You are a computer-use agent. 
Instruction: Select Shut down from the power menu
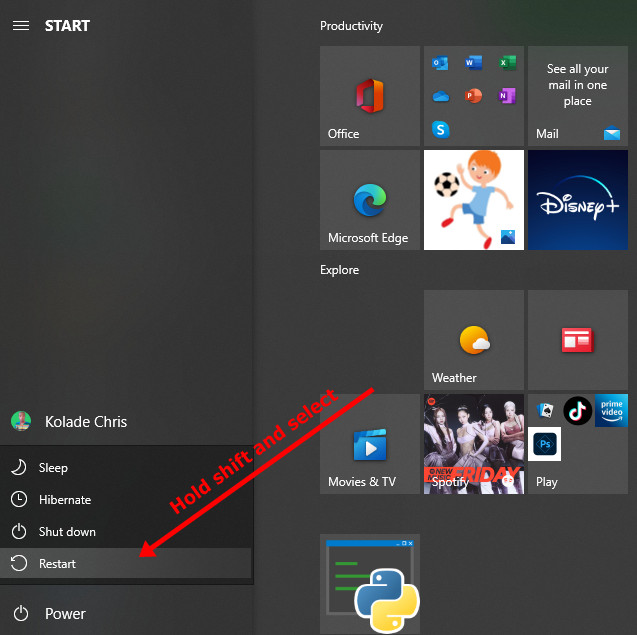click(126, 532)
